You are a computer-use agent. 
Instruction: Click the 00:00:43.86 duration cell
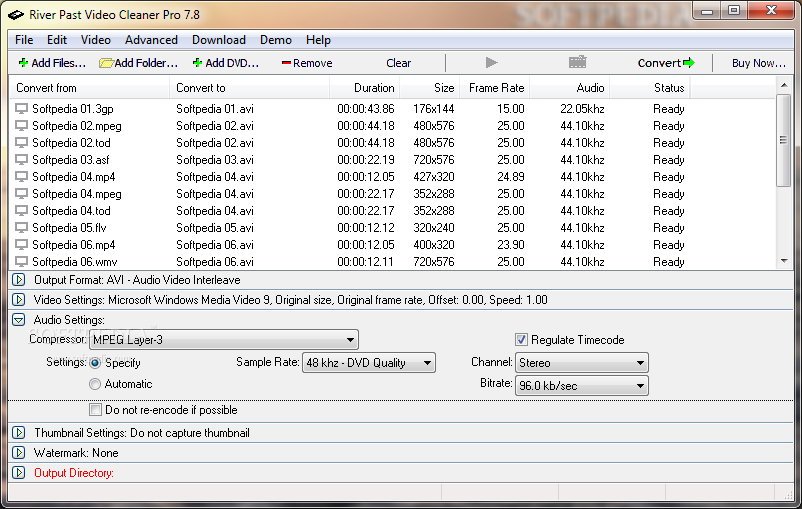point(366,109)
